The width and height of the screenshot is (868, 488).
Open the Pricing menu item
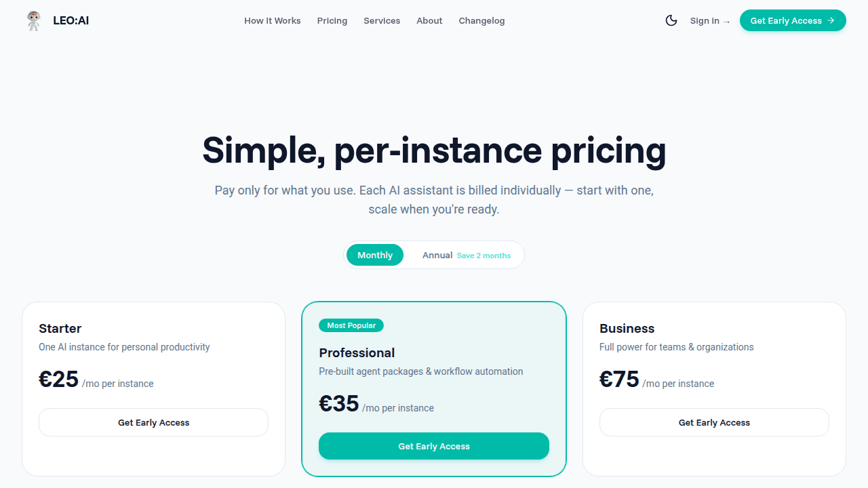332,21
